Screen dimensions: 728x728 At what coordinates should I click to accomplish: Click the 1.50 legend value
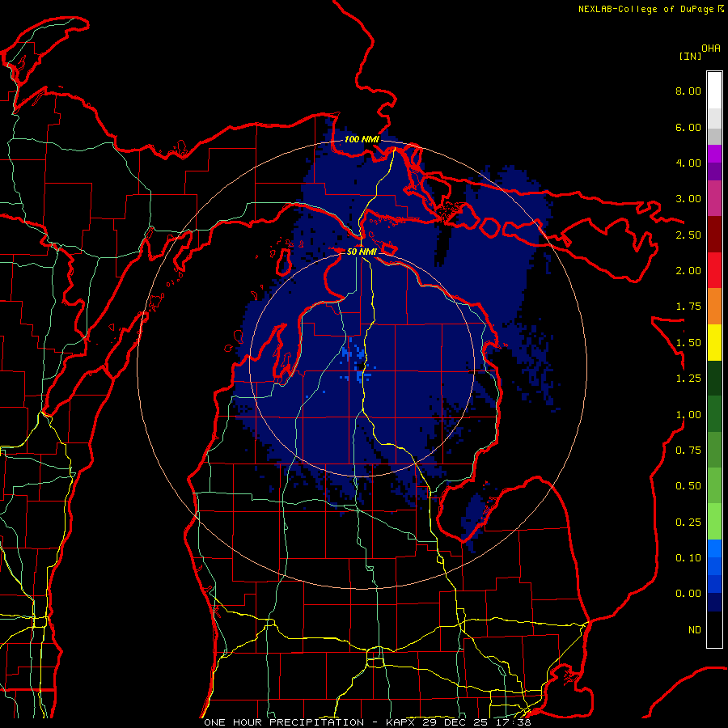688,343
